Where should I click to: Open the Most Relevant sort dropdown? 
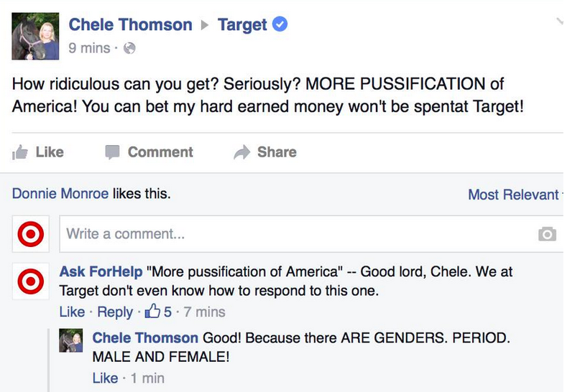[x=515, y=195]
